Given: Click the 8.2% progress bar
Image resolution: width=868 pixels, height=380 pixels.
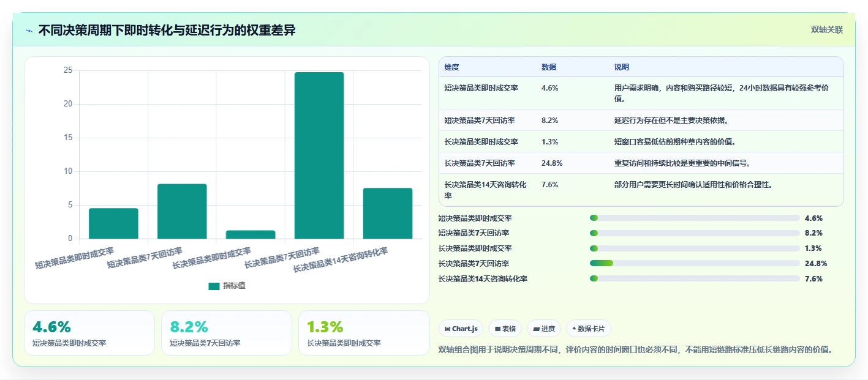Looking at the screenshot, I should click(x=695, y=233).
